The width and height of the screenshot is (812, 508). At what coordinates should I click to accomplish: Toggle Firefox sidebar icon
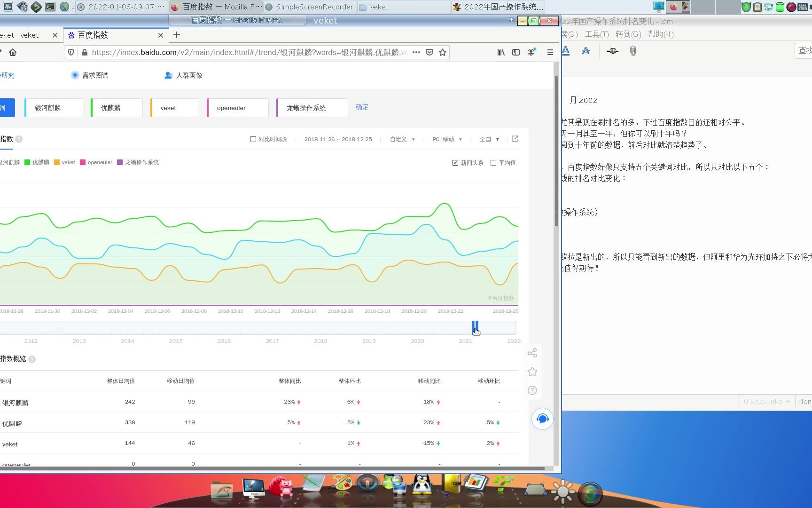516,52
